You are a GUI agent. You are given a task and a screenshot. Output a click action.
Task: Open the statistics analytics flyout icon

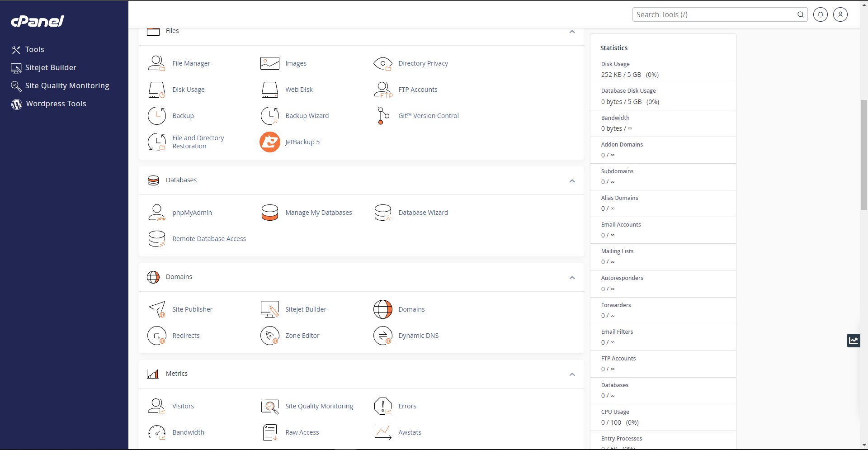(854, 340)
